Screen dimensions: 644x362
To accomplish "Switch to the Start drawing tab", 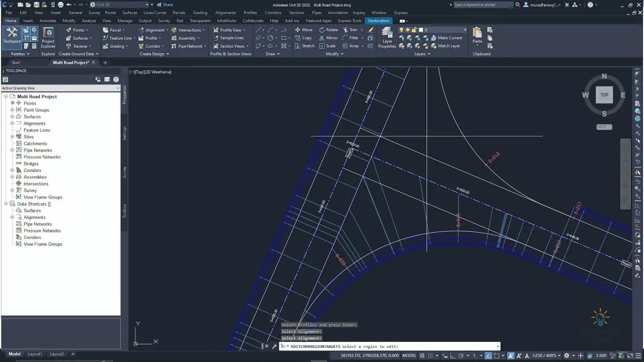I will 16,62.
